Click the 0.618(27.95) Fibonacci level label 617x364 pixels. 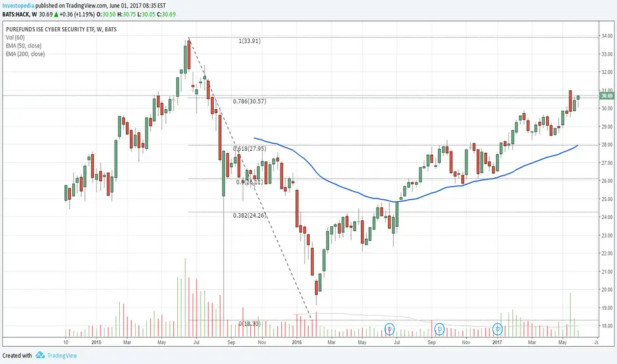(250, 149)
